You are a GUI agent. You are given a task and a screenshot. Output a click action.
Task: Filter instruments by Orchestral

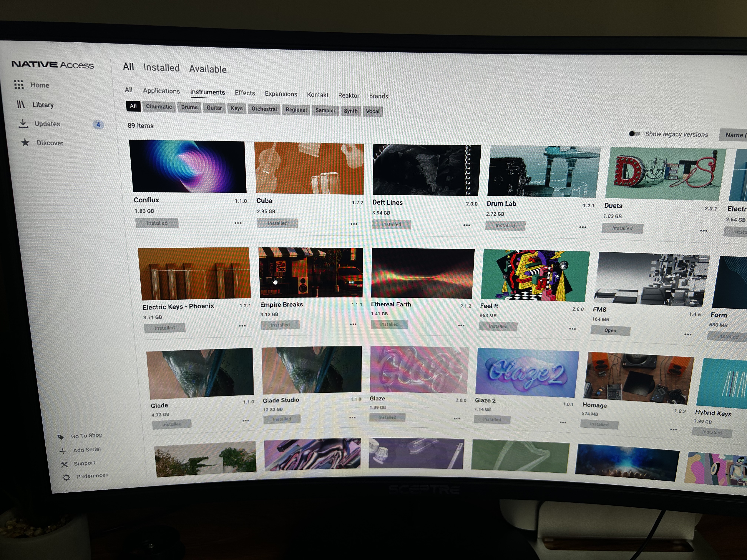(x=264, y=109)
